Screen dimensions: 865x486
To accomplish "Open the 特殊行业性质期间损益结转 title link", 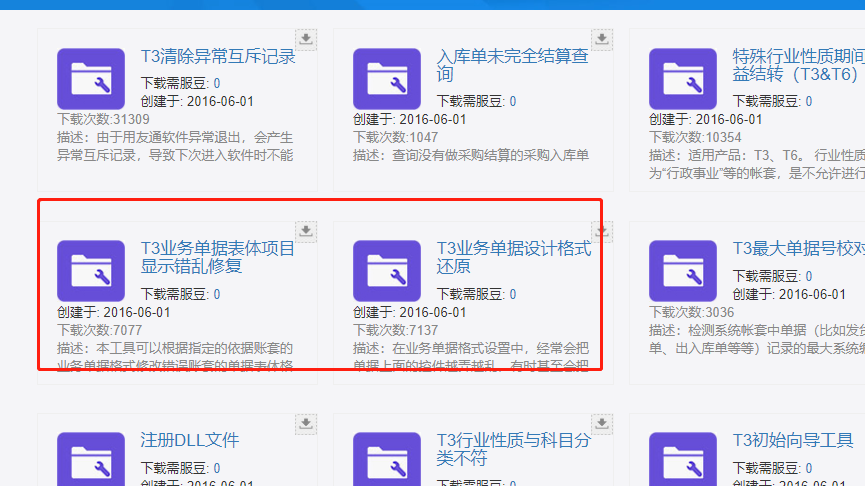I will point(798,65).
